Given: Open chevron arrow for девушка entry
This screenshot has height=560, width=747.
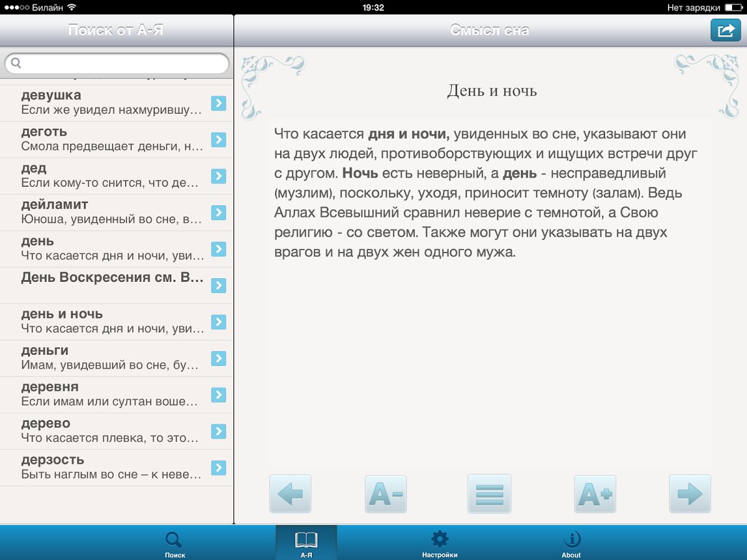Looking at the screenshot, I should point(218,103).
